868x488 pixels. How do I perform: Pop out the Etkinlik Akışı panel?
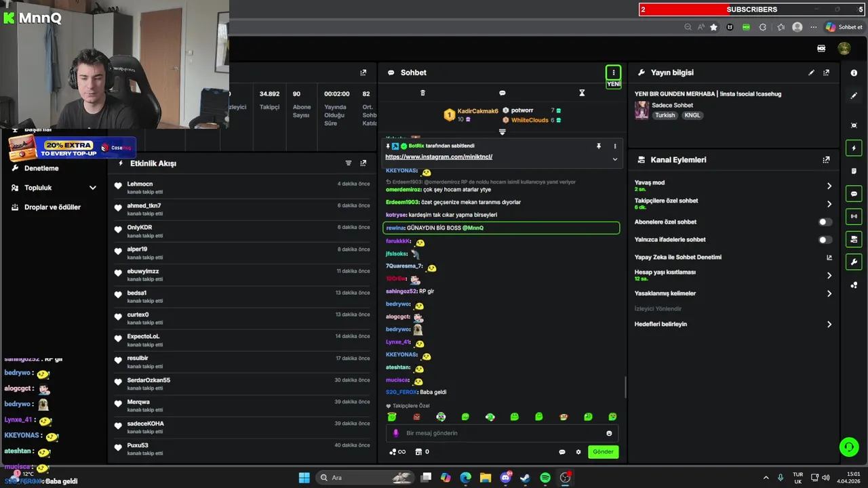point(363,163)
